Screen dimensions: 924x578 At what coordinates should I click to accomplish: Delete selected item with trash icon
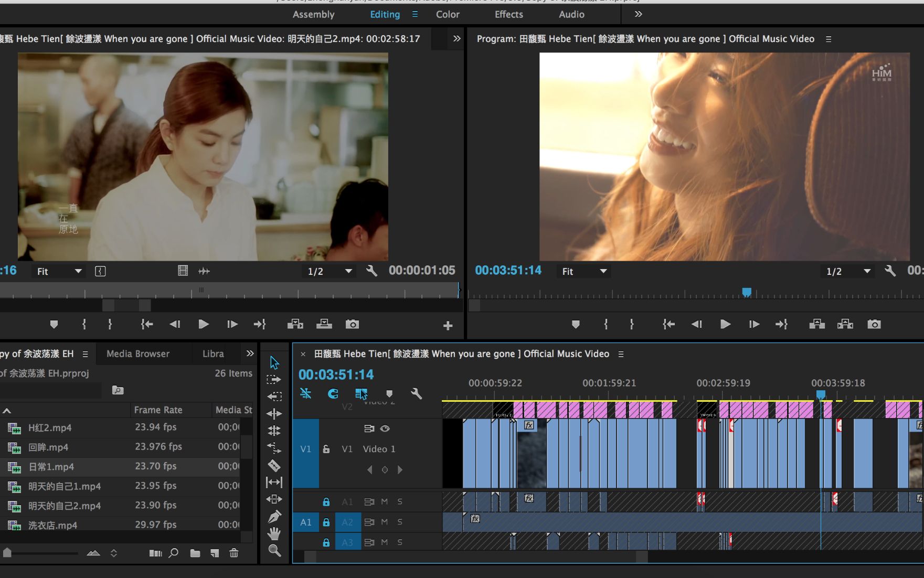click(x=234, y=553)
